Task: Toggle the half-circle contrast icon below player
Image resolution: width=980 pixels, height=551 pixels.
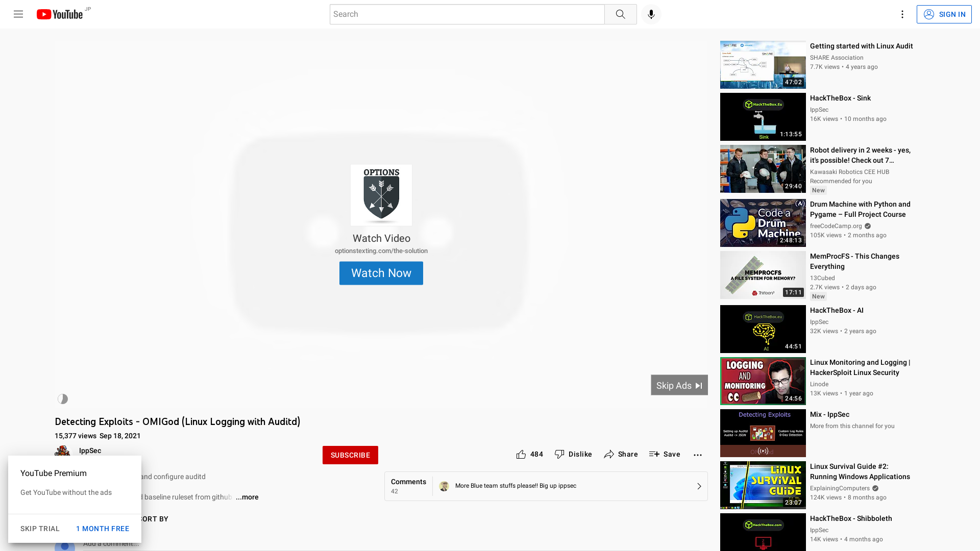Action: coord(63,399)
